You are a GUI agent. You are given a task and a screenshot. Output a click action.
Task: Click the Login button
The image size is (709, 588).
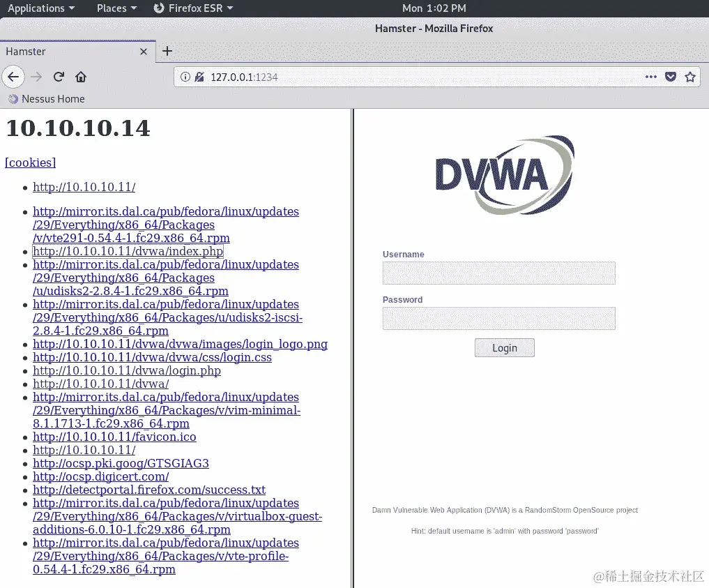[x=505, y=348]
